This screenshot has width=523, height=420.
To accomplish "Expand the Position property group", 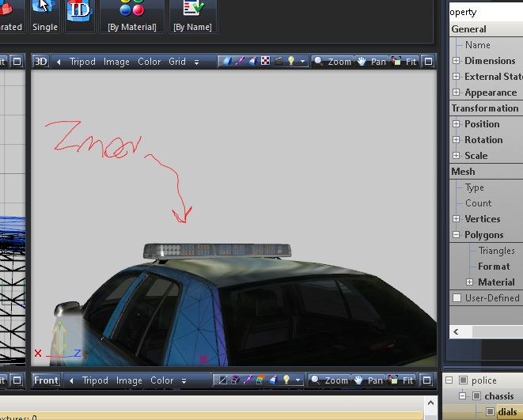I will click(456, 123).
